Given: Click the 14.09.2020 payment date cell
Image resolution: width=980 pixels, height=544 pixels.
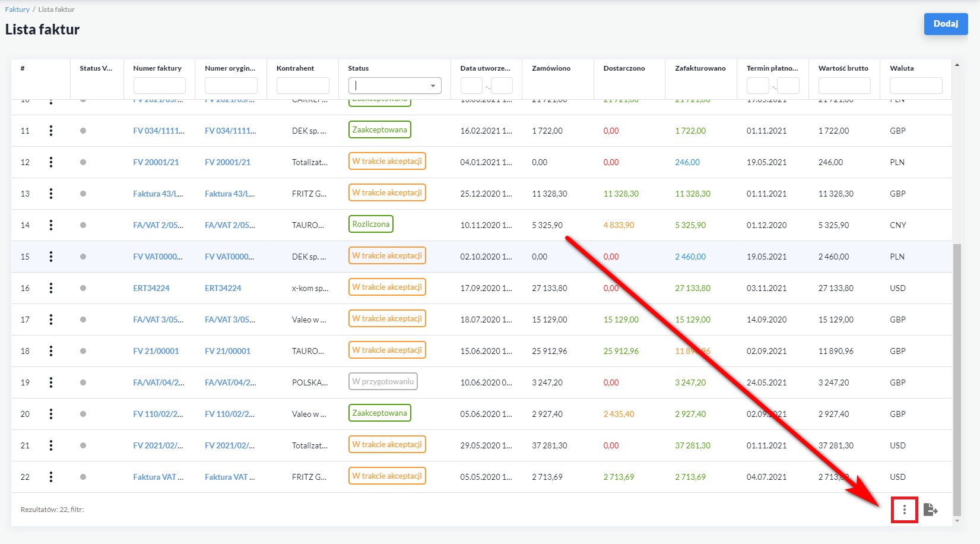Looking at the screenshot, I should [766, 320].
